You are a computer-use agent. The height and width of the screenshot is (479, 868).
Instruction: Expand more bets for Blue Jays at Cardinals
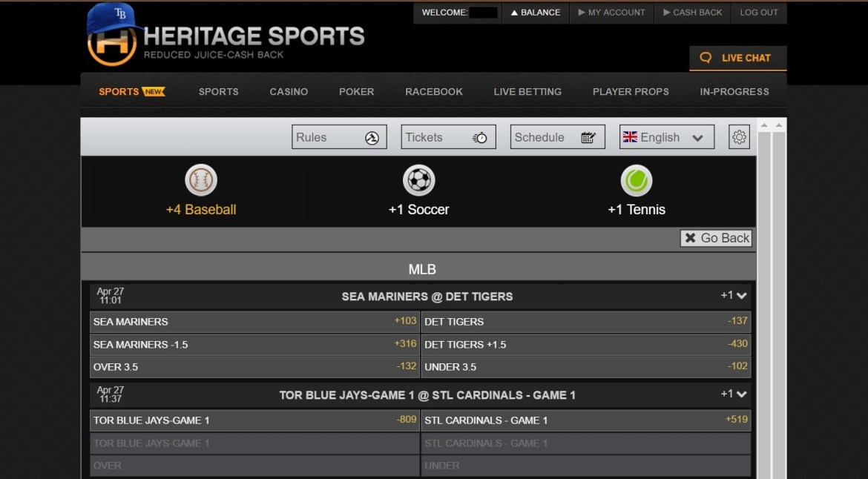734,394
